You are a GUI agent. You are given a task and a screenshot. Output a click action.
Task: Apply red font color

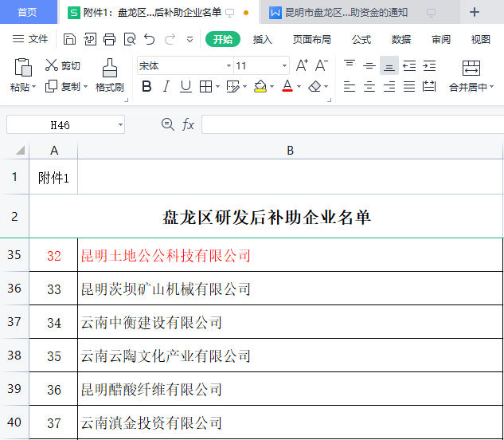click(287, 86)
